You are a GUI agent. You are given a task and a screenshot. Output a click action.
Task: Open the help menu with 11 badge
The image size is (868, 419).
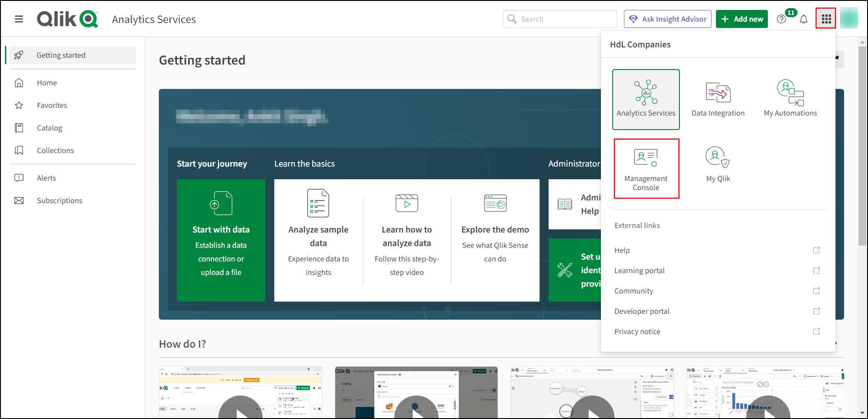[782, 19]
